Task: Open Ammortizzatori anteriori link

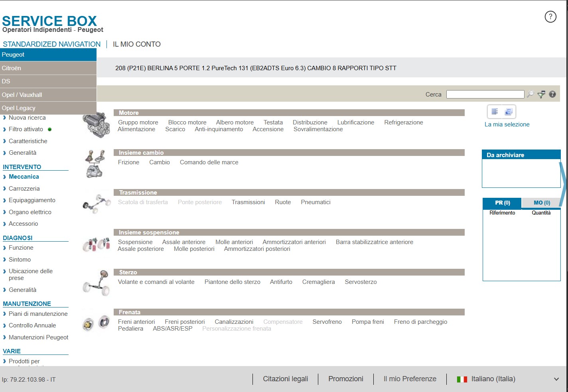Action: [x=294, y=242]
